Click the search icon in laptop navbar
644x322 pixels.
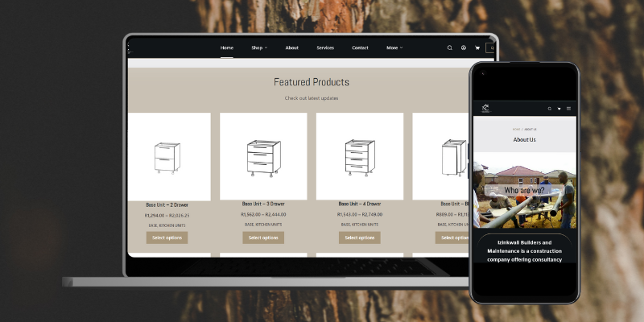click(450, 48)
